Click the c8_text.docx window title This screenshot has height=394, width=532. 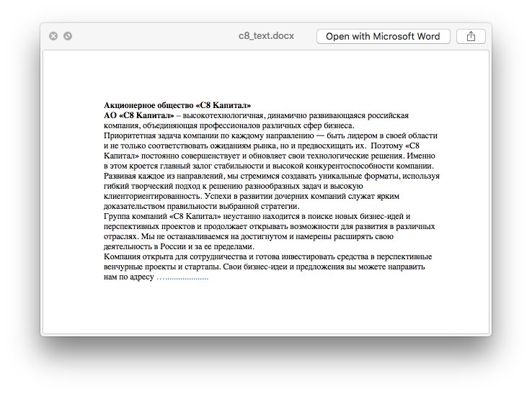(x=266, y=37)
